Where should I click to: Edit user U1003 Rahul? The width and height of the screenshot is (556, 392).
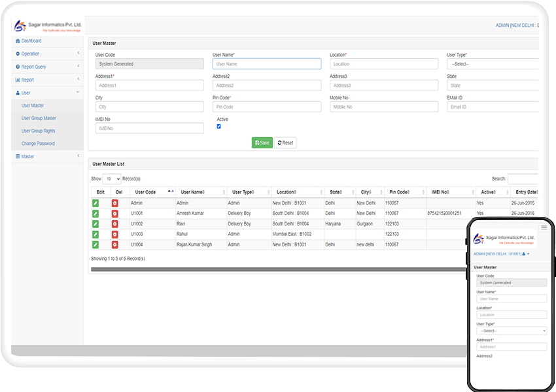96,234
